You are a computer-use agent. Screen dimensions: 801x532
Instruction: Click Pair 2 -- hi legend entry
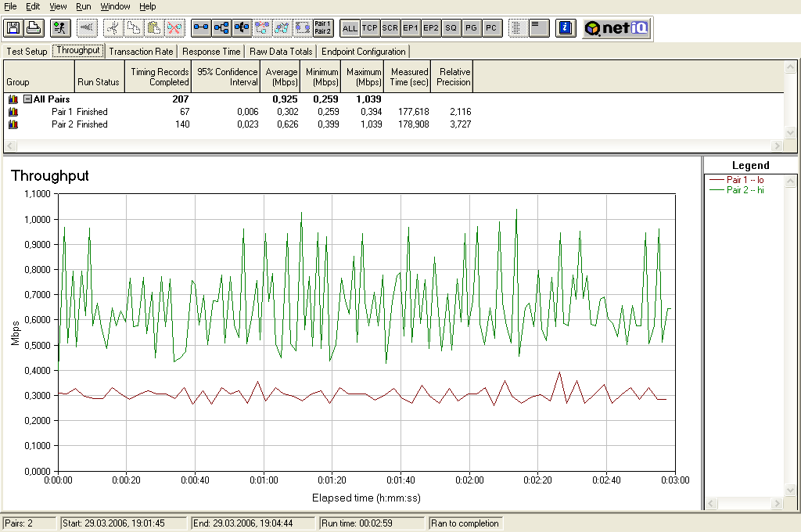(x=745, y=190)
